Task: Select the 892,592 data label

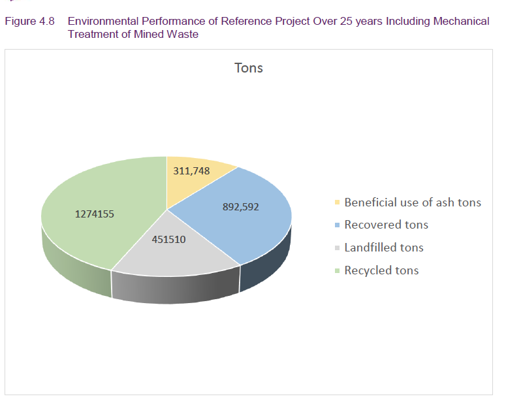Action: coord(241,207)
